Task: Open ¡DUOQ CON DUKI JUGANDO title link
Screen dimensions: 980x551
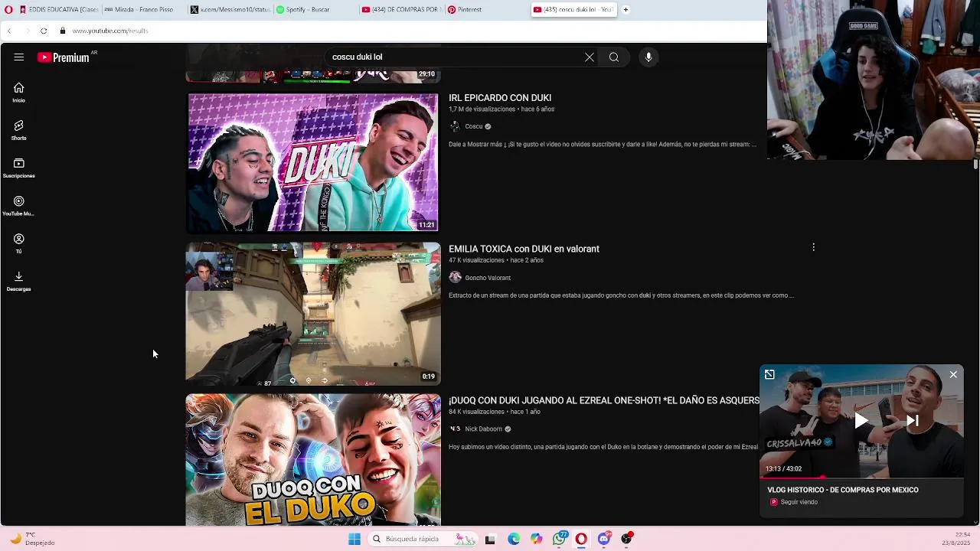Action: (x=604, y=400)
